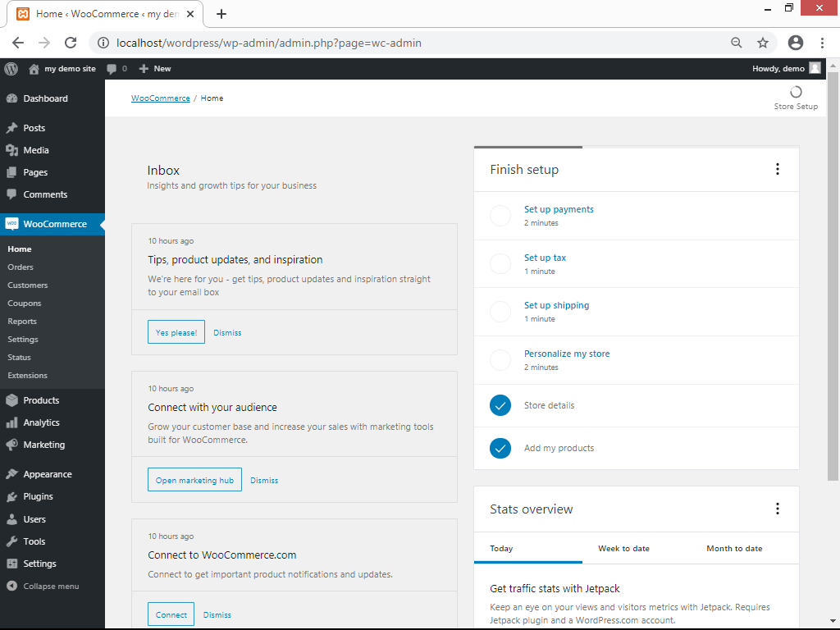Open Store Setup progress circle icon

(796, 92)
